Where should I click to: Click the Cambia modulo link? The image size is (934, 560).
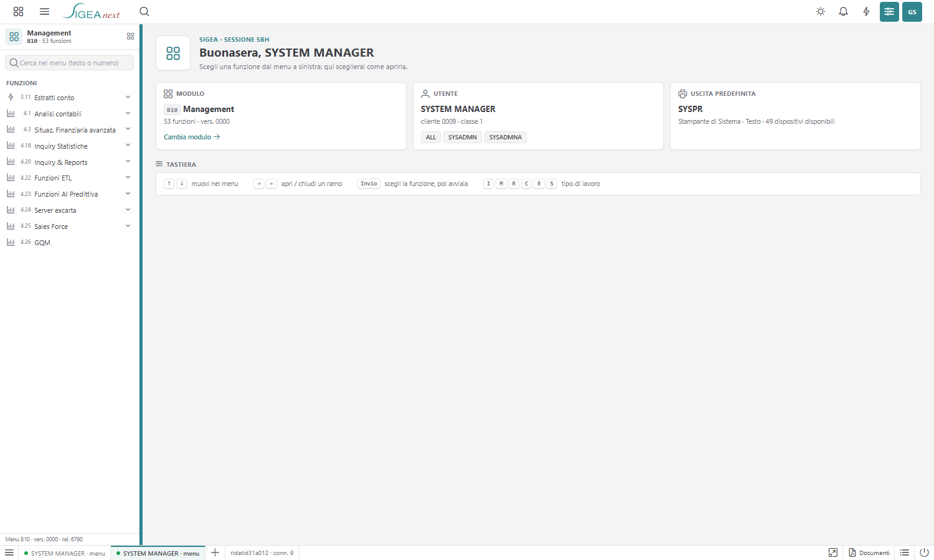pos(192,137)
